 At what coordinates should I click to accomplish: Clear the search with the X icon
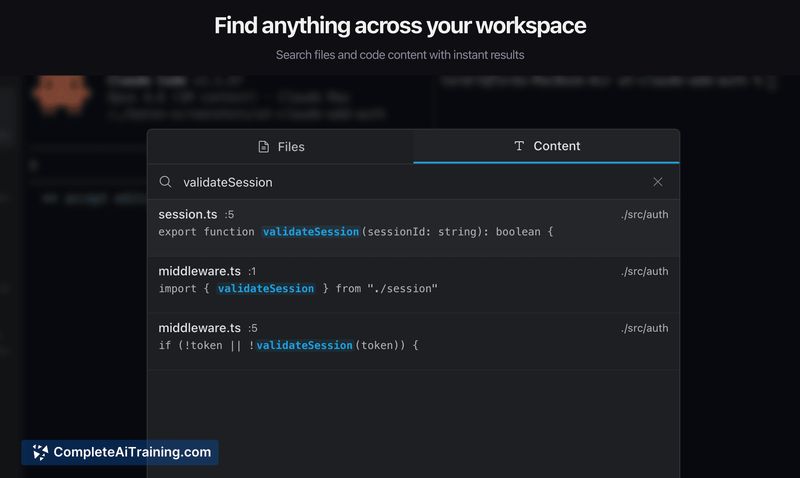(x=657, y=182)
